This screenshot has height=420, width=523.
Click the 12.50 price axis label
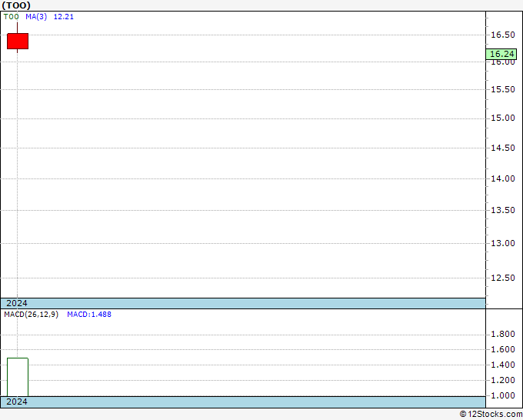pyautogui.click(x=503, y=278)
